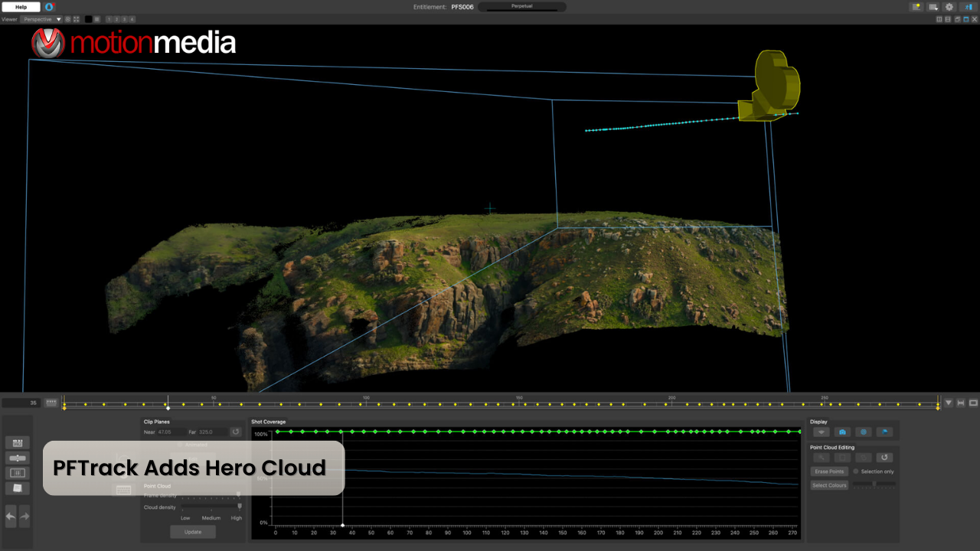Click the Near clip plane value field
This screenshot has height=551, width=980.
pyautogui.click(x=171, y=432)
